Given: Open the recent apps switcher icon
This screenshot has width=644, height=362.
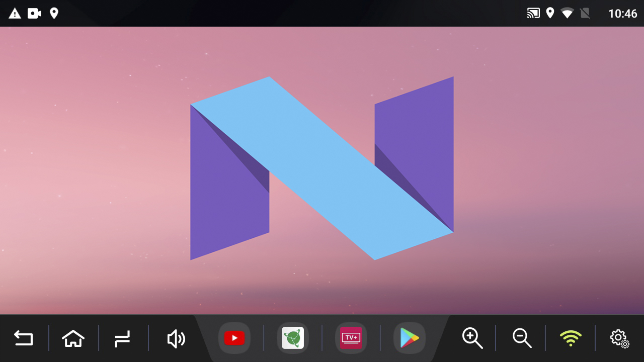Looking at the screenshot, I should click(123, 338).
